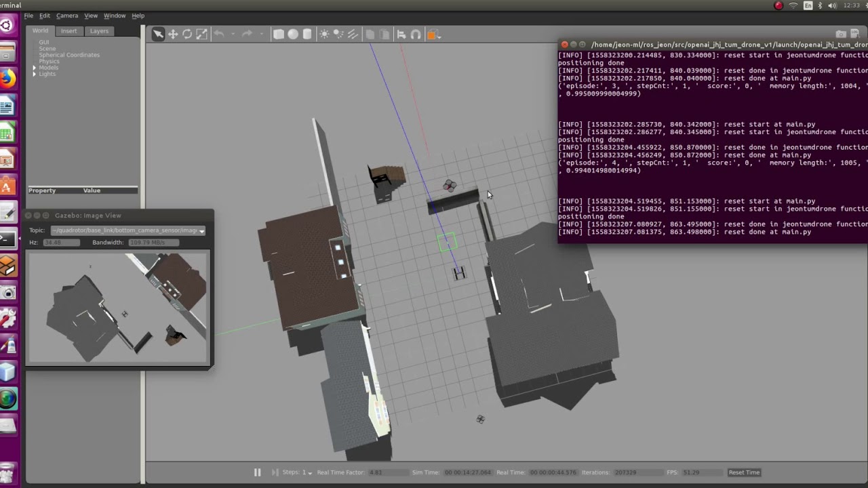Click the paste icon in toolbar
This screenshot has width=868, height=488.
[x=384, y=35]
